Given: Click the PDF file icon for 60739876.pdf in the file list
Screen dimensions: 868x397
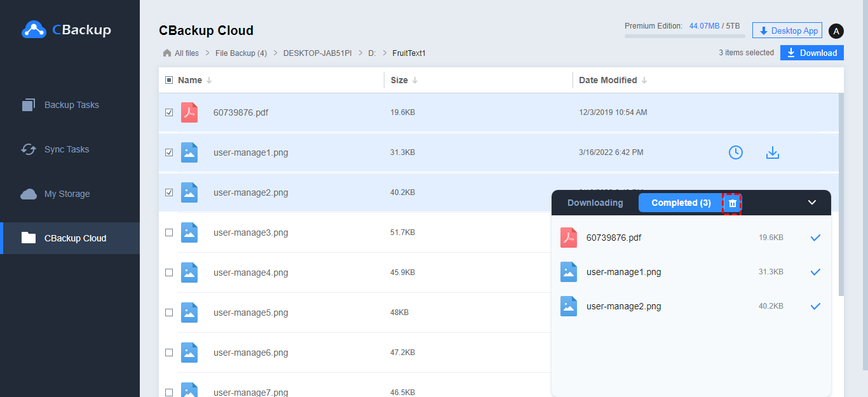Looking at the screenshot, I should coord(189,112).
